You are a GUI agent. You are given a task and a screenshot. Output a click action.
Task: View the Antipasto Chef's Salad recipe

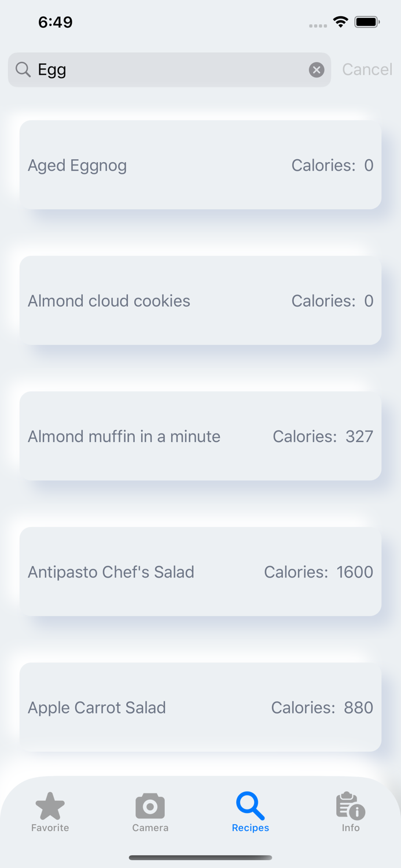tap(200, 572)
